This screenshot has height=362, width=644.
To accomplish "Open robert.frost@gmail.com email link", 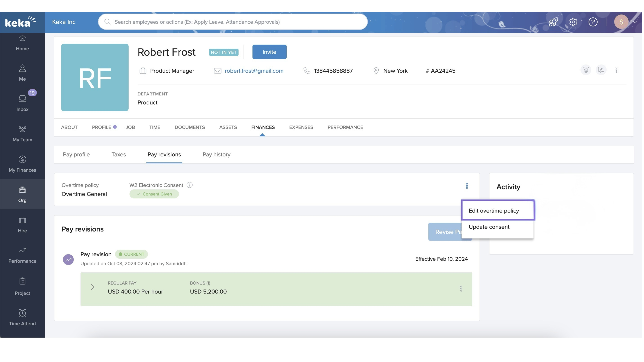I will (254, 71).
